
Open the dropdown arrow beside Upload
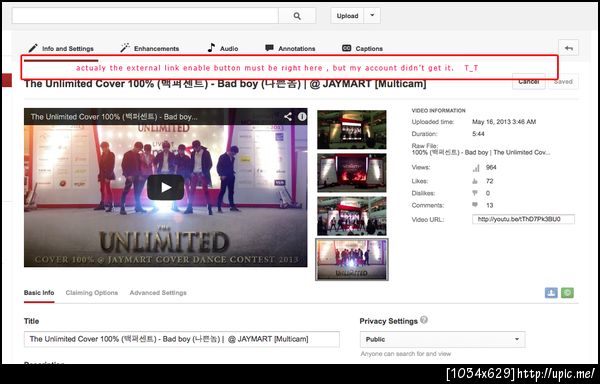[372, 16]
